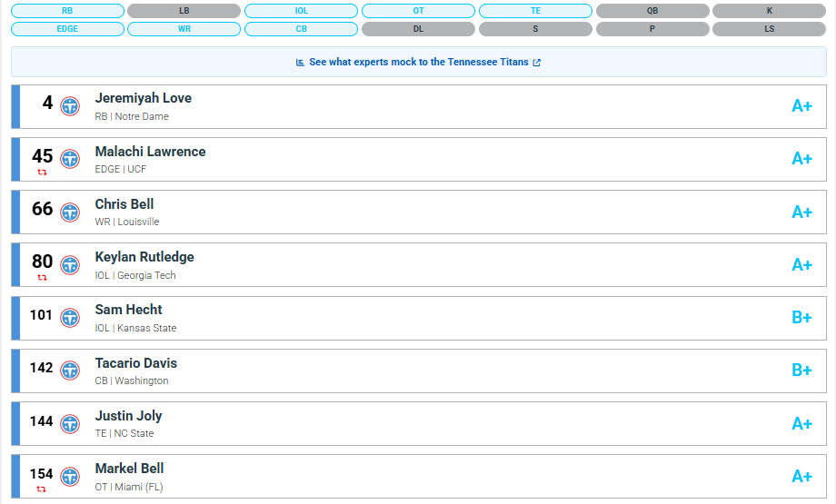This screenshot has width=836, height=504.
Task: Click the A+ grade for Markel Bell
Action: [801, 476]
